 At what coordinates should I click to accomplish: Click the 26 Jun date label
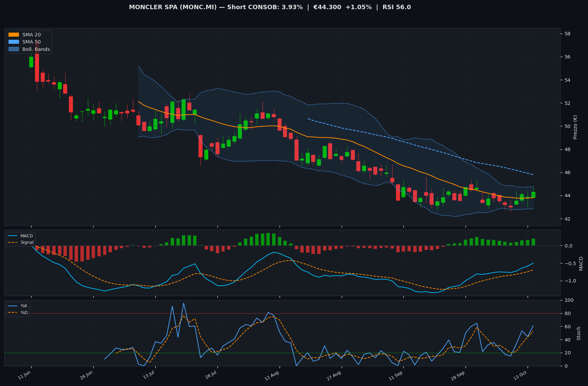[x=87, y=375]
